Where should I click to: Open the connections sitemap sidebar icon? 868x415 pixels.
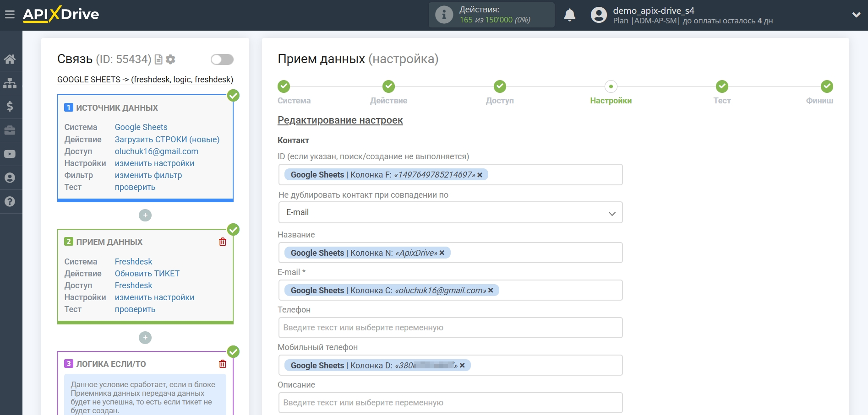(10, 83)
